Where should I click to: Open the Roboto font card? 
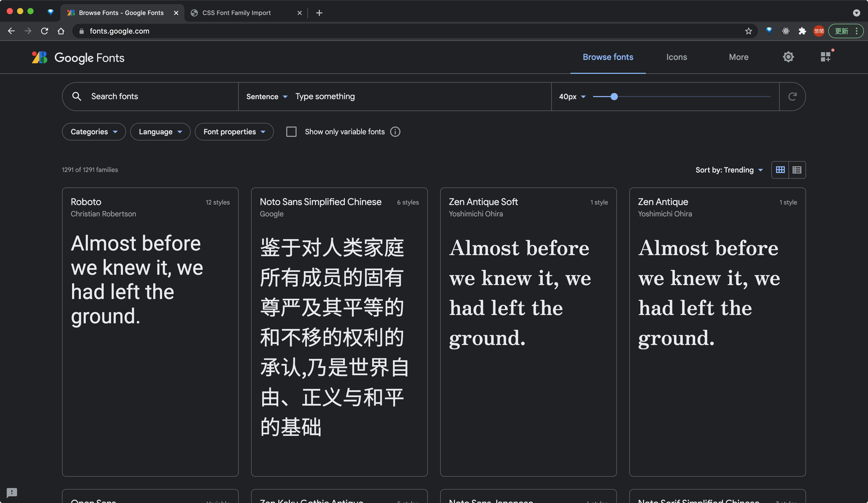[150, 276]
